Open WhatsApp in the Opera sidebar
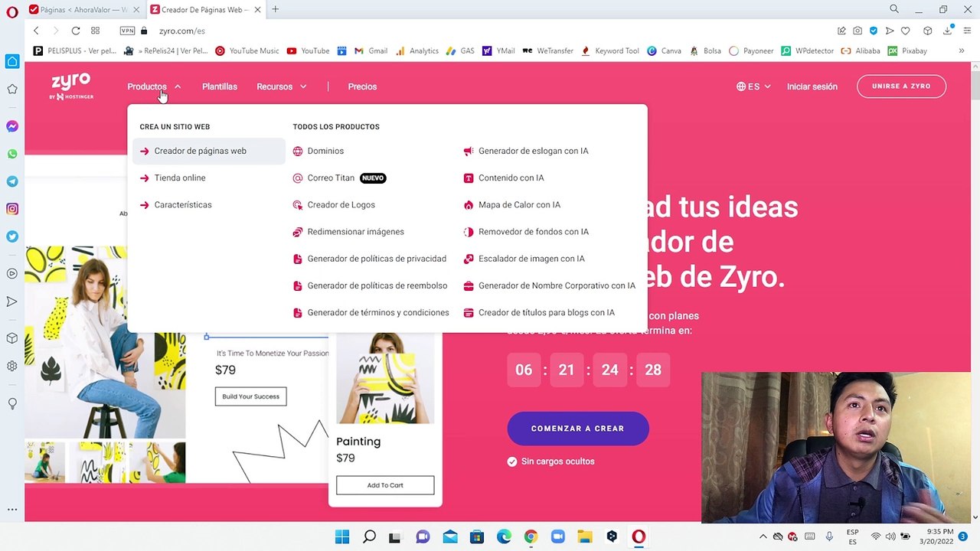This screenshot has width=980, height=551. (x=12, y=154)
